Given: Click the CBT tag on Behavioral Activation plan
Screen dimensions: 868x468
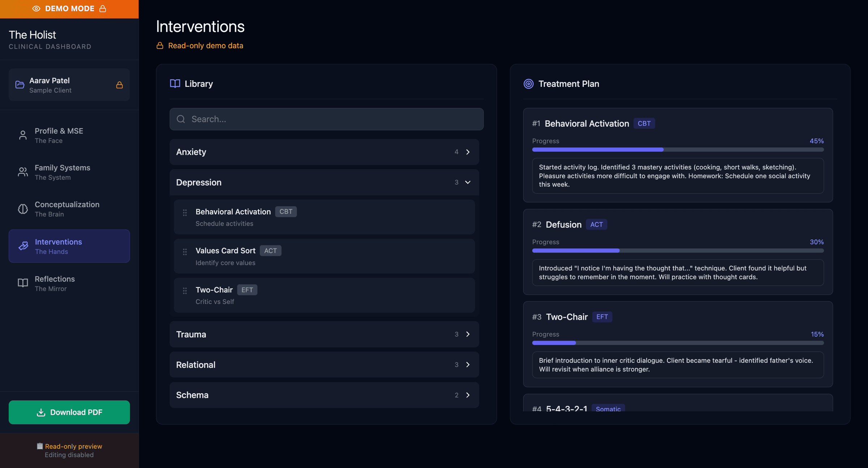Looking at the screenshot, I should click(x=644, y=123).
